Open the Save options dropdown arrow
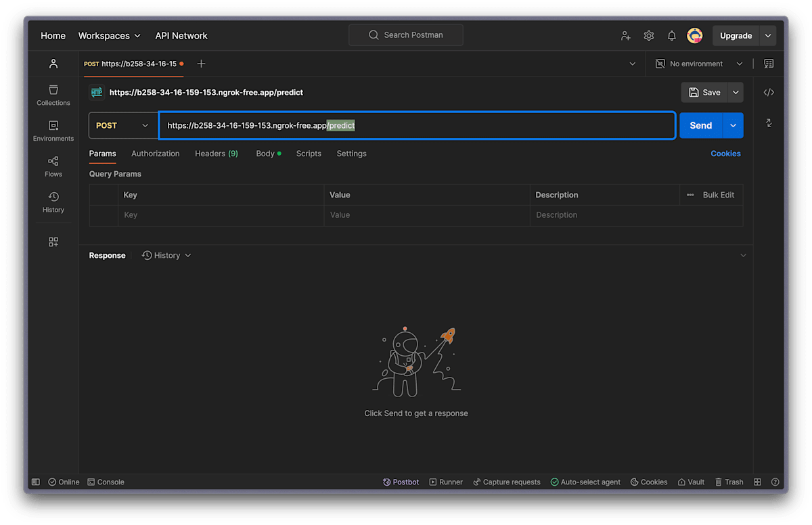 point(736,93)
